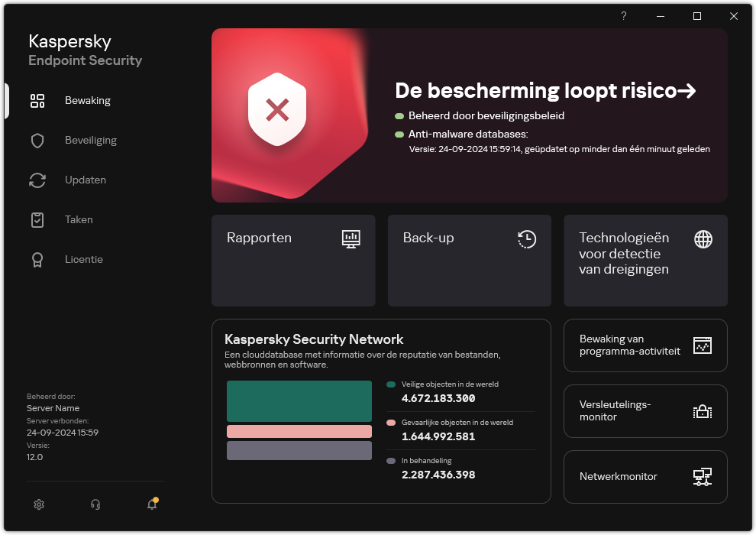Click the Rapporten monitor icon

[x=351, y=239]
